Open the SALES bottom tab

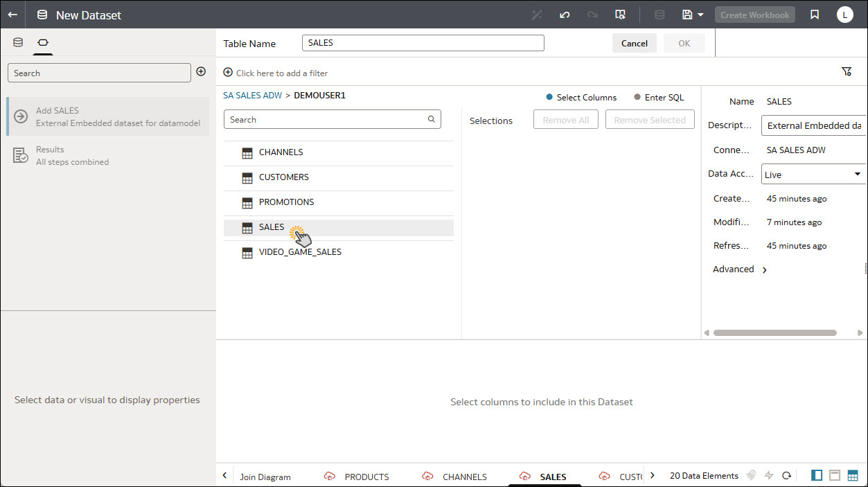543,477
